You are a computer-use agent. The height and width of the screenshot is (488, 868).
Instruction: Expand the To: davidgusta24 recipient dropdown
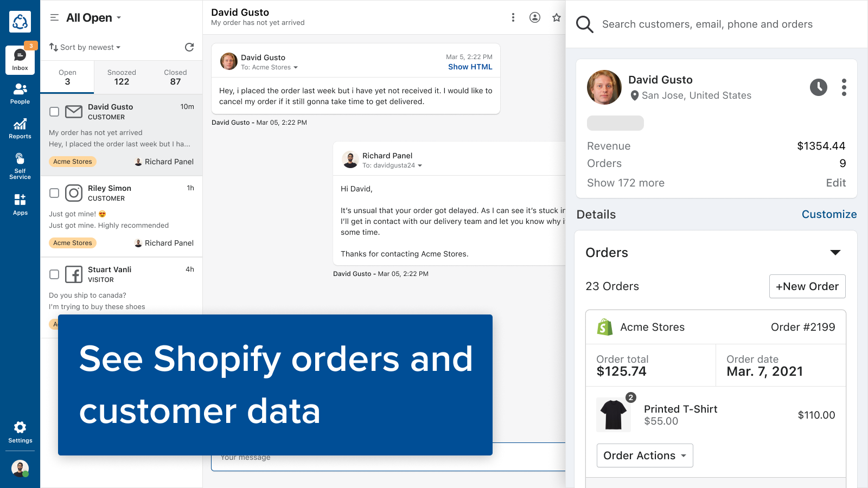point(392,165)
